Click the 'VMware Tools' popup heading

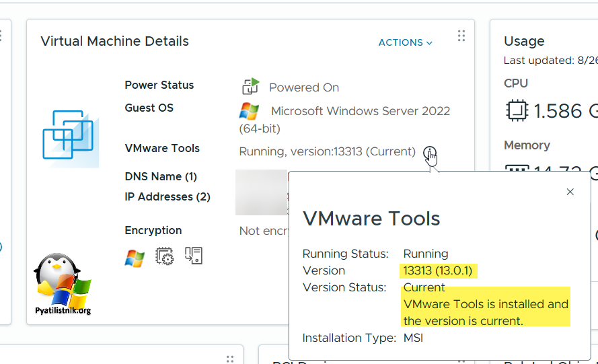tap(371, 219)
